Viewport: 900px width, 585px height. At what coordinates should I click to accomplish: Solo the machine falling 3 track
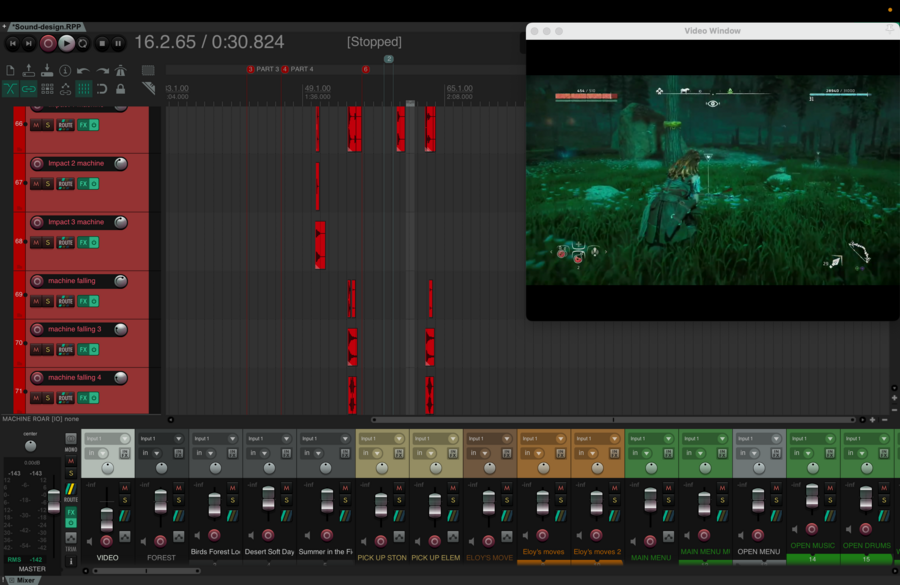[48, 350]
